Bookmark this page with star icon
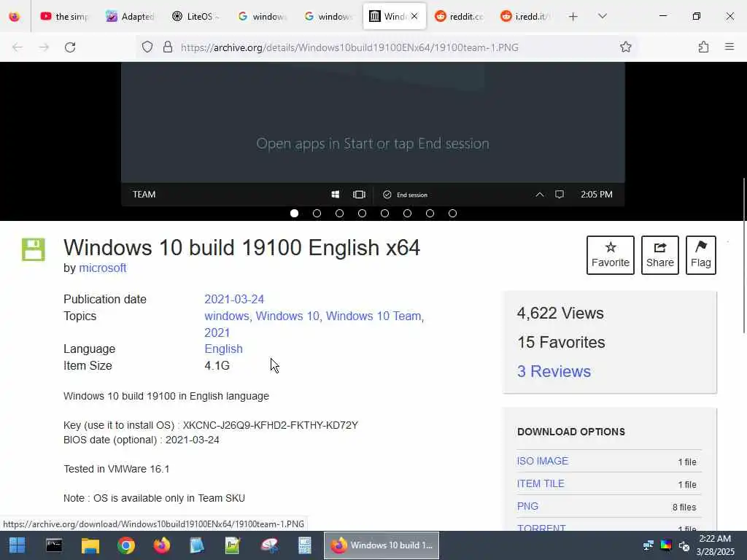 (625, 47)
